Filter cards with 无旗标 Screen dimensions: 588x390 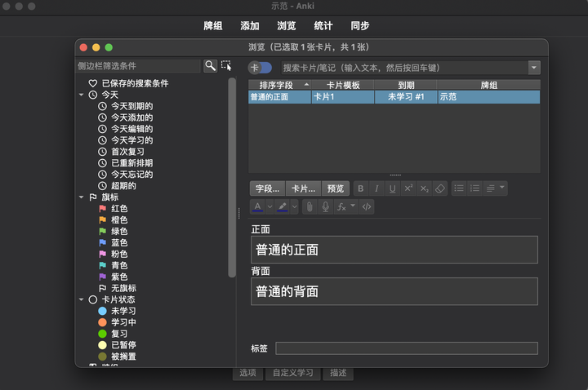pos(118,288)
